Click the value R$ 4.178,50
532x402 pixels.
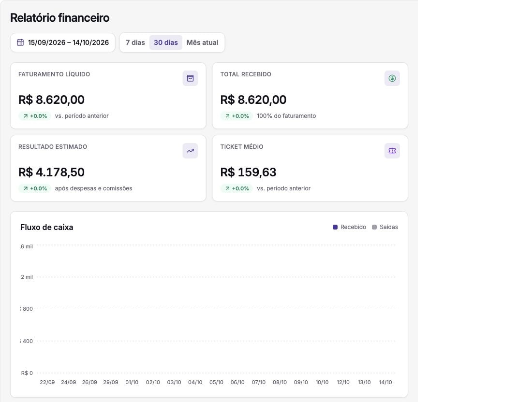(x=51, y=172)
